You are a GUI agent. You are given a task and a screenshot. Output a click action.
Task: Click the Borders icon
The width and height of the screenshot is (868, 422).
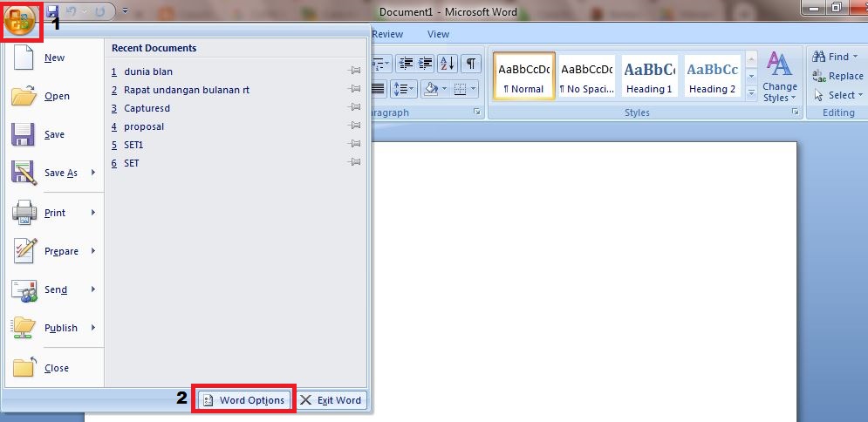[x=461, y=88]
